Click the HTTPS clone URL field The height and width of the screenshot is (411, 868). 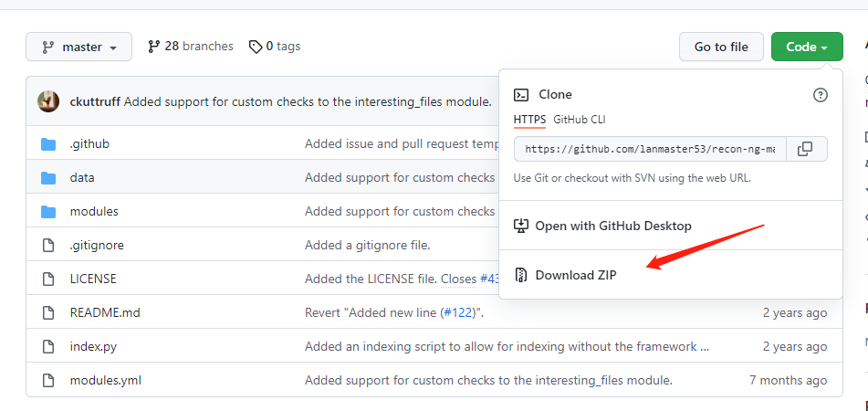pyautogui.click(x=651, y=149)
